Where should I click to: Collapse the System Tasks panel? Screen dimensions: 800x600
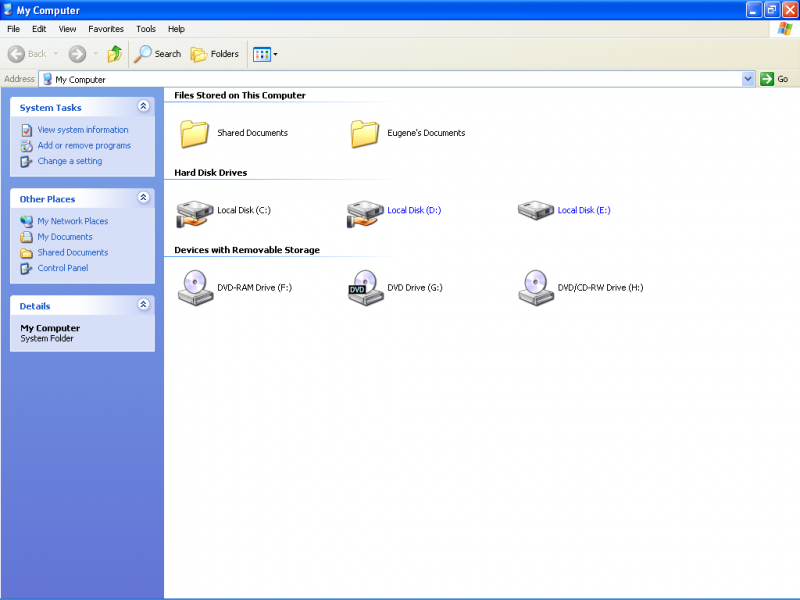143,106
